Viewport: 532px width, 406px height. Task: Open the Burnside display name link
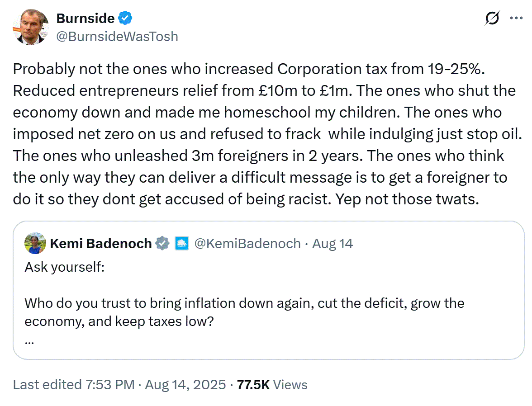86,19
